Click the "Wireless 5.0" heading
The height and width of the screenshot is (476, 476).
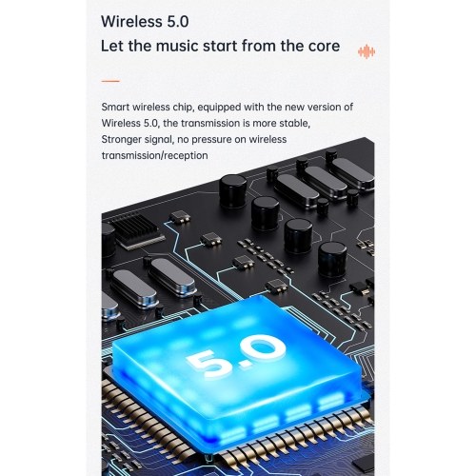[145, 22]
